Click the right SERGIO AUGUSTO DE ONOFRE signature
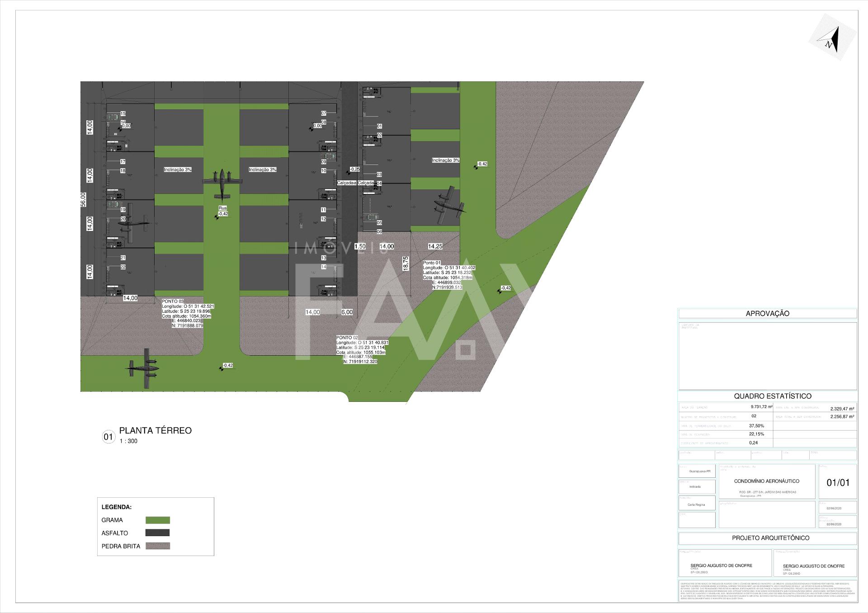Screen dimensions: 868x613 point(814,566)
